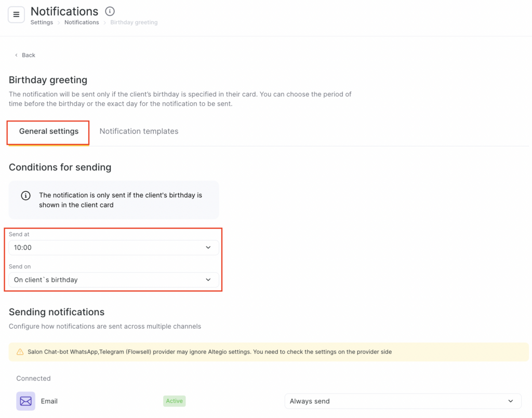532x418 pixels.
Task: Expand the chevron on Send at field
Action: tap(208, 248)
